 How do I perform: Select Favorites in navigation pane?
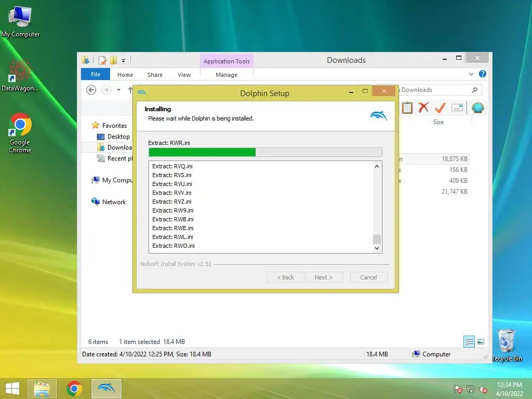109,126
